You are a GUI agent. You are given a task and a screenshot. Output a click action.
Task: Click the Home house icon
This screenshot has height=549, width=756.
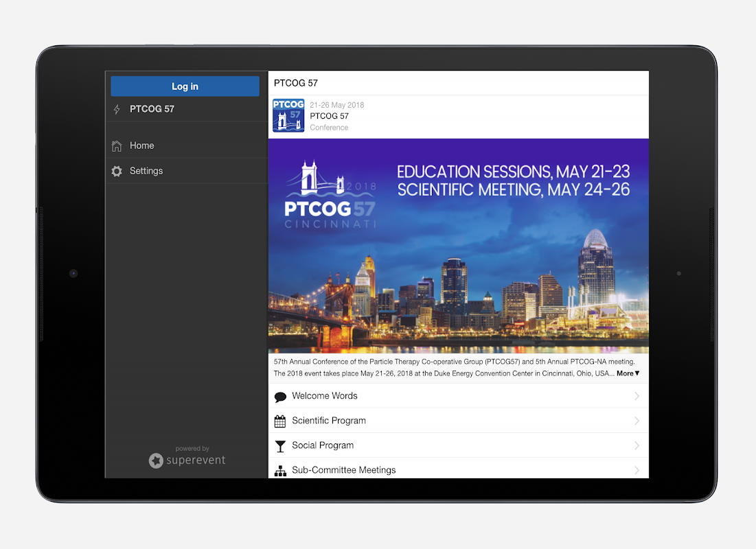point(117,146)
